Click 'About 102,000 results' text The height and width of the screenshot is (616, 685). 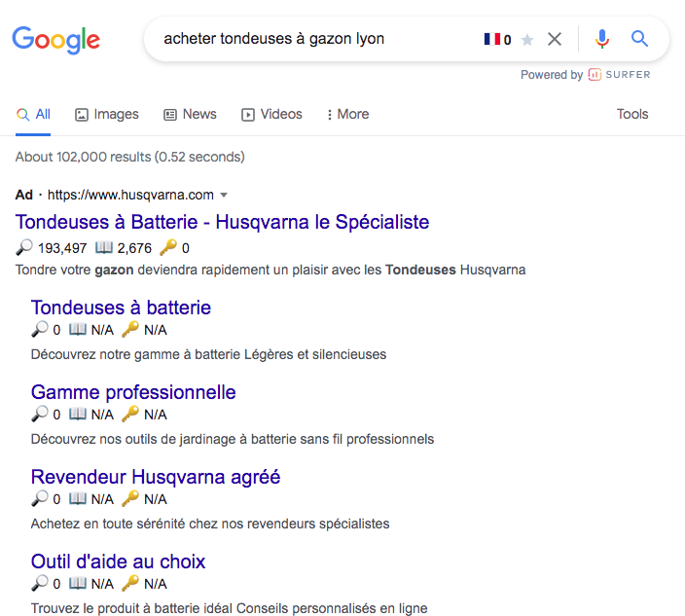130,157
